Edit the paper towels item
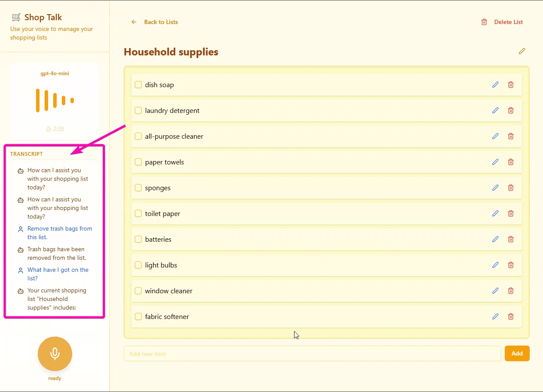Image resolution: width=543 pixels, height=392 pixels. (x=495, y=162)
